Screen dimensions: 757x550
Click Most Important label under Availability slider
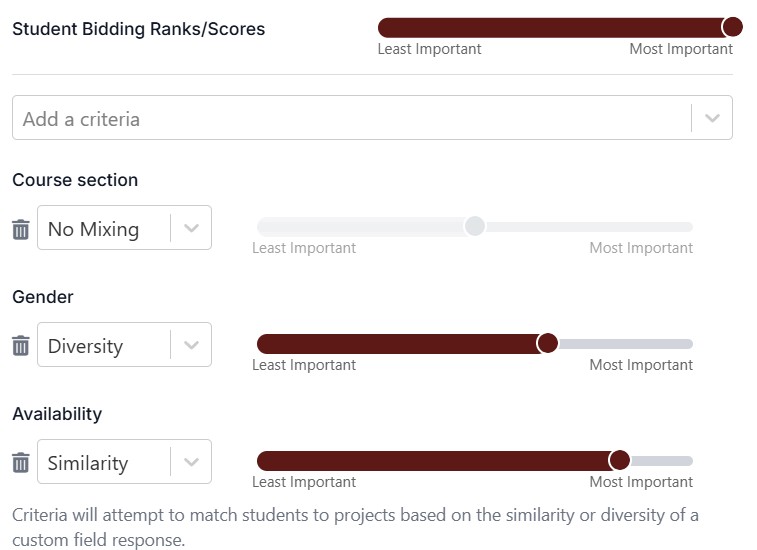[641, 482]
